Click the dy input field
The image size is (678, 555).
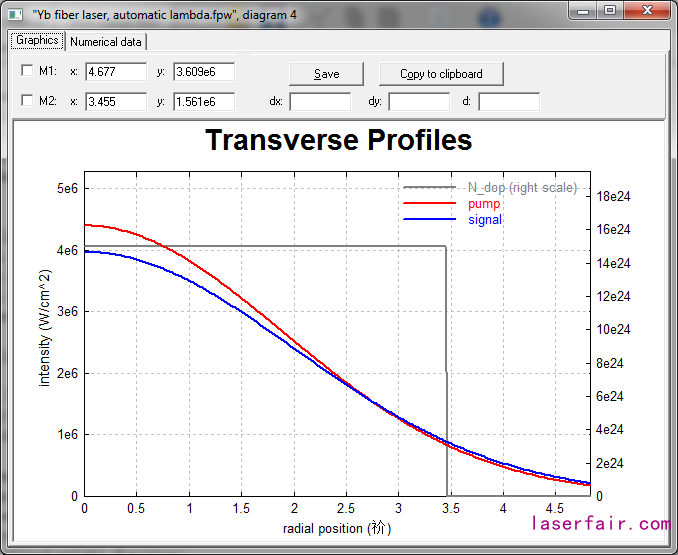(x=418, y=101)
